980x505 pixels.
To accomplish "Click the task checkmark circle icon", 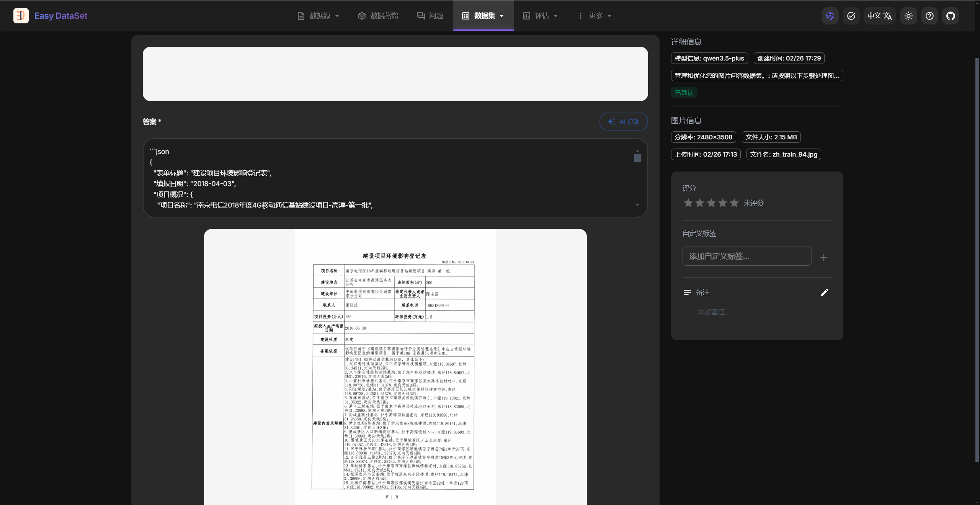I will 851,16.
